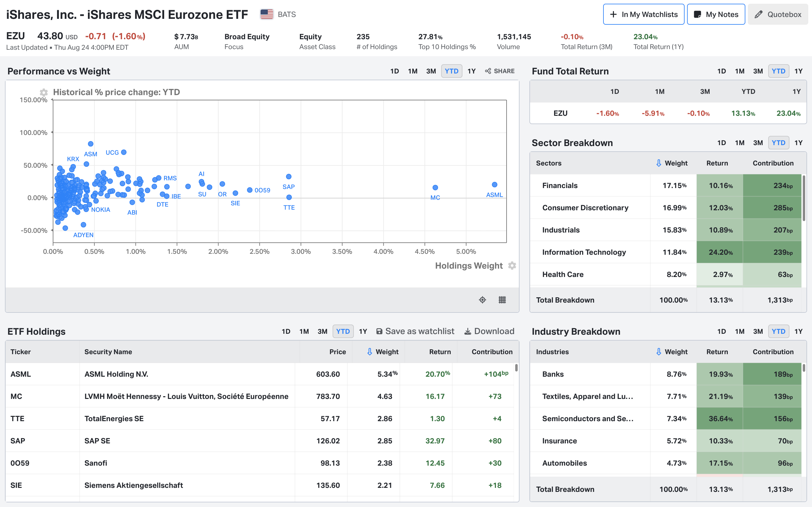The width and height of the screenshot is (812, 507).
Task: Click the download arrow icon in ETF Holdings
Action: [x=468, y=331]
